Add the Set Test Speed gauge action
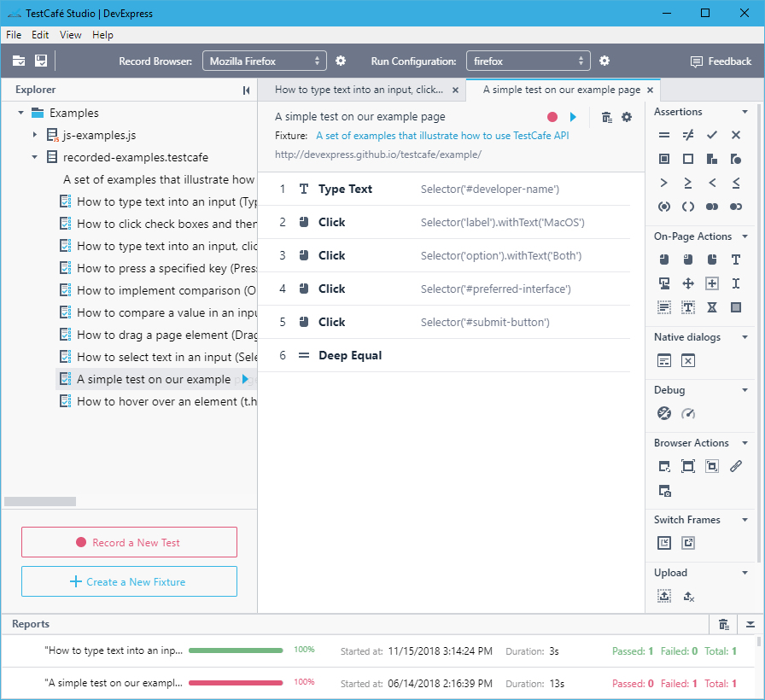This screenshot has width=765, height=700. [x=688, y=414]
